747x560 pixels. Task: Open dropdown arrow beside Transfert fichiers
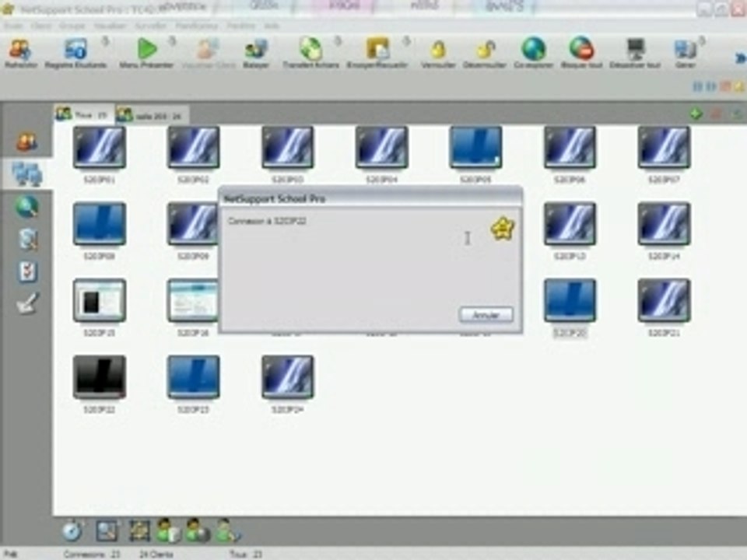click(338, 42)
